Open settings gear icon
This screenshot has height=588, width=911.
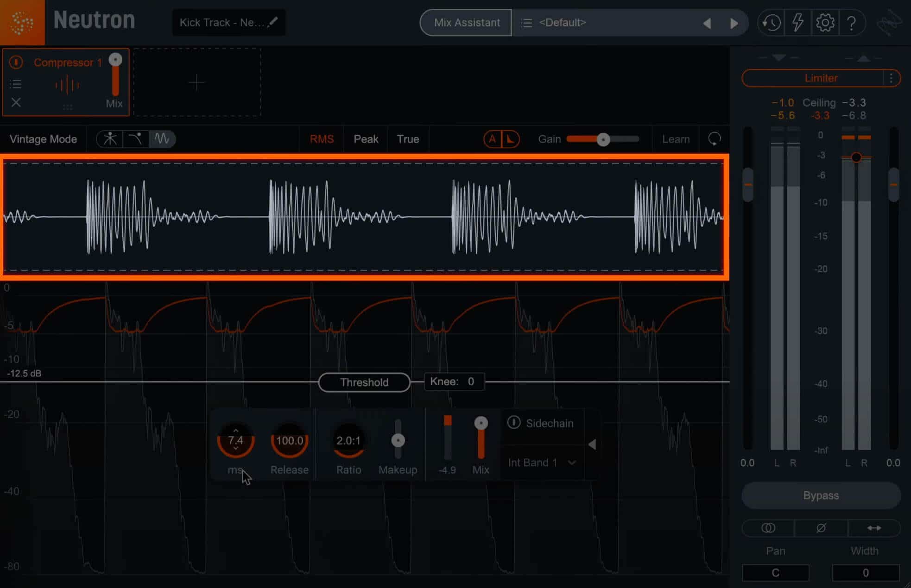click(x=825, y=23)
